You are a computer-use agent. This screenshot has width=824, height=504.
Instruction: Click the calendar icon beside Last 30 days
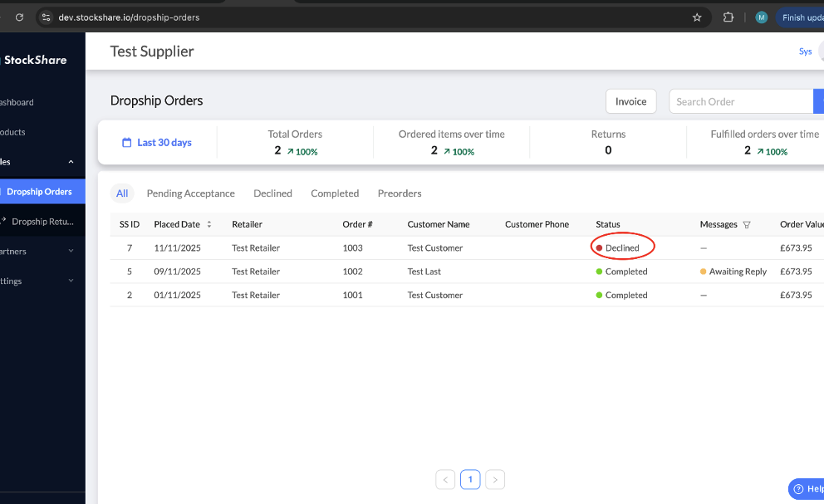[127, 143]
